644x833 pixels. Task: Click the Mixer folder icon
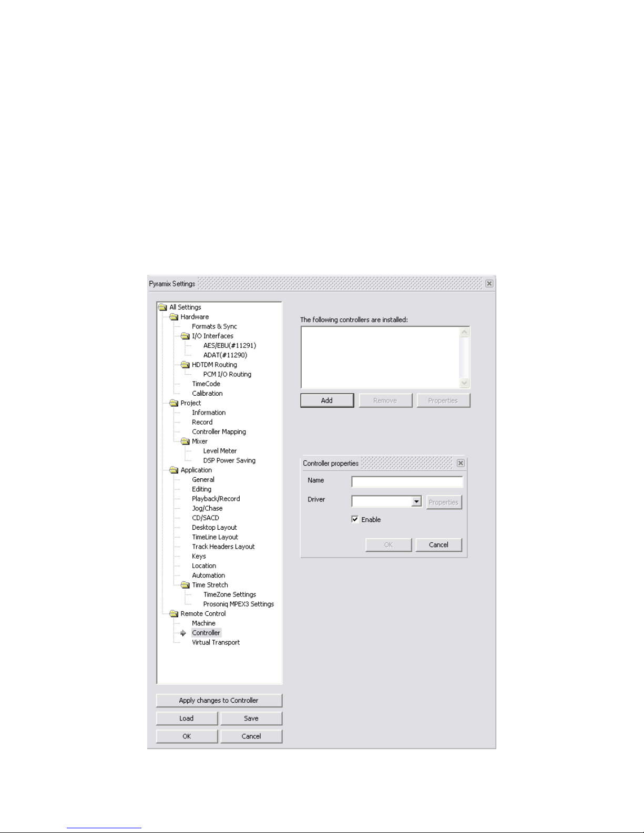click(x=185, y=441)
